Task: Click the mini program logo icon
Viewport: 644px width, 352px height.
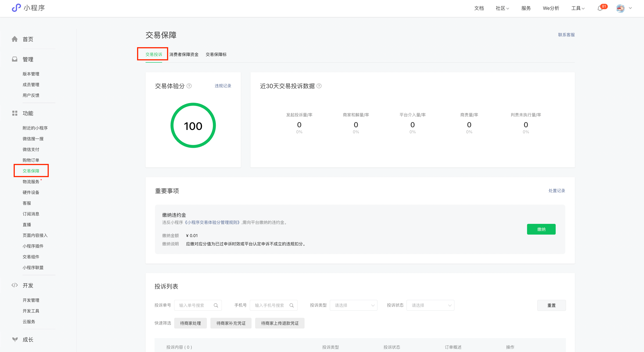Action: [17, 8]
